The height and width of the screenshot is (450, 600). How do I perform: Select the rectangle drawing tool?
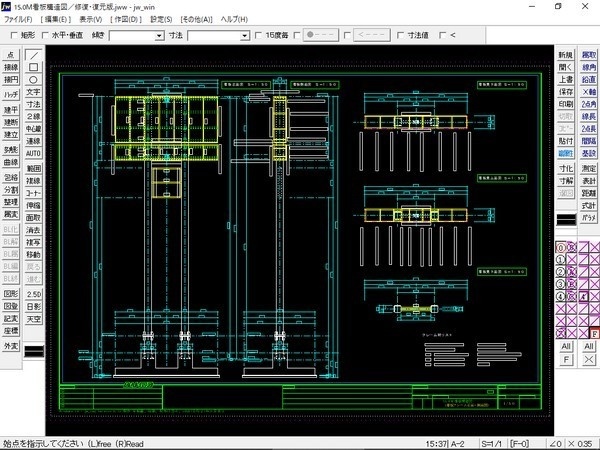pyautogui.click(x=33, y=67)
